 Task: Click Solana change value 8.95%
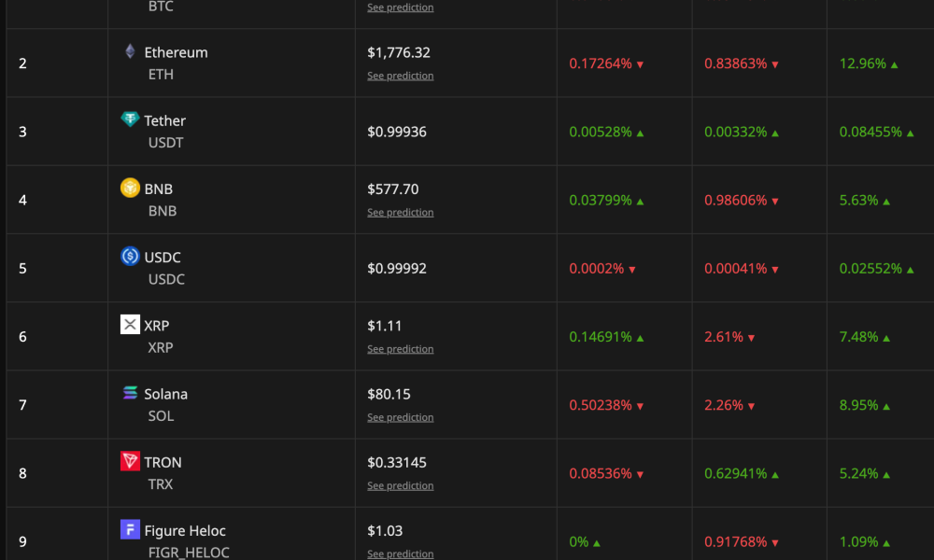coord(858,405)
